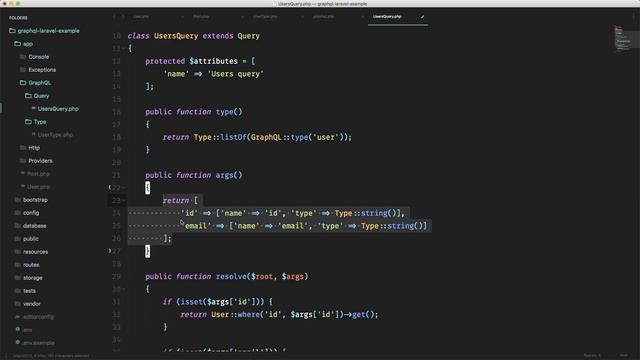Click listOf in the return statement

point(233,137)
